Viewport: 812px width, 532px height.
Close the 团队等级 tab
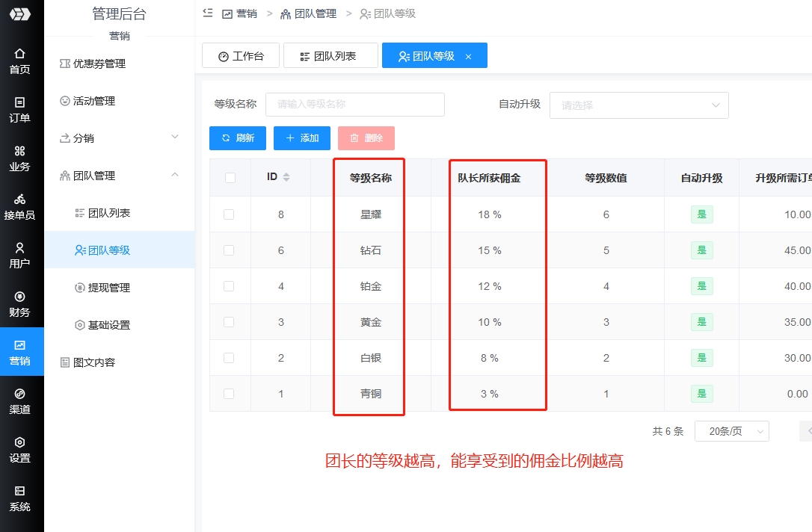[x=468, y=57]
